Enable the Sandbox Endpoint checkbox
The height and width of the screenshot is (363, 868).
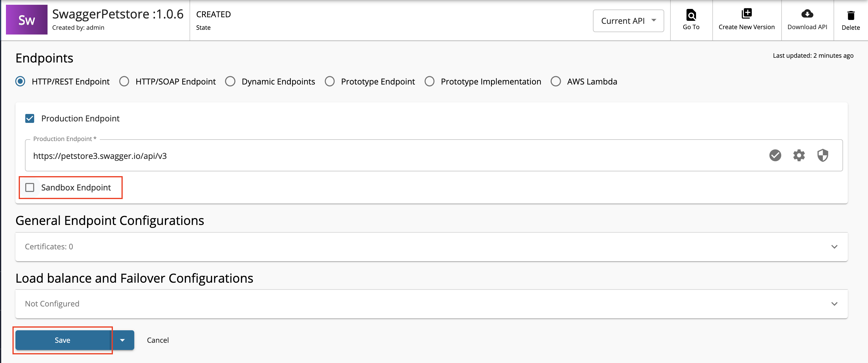tap(30, 187)
